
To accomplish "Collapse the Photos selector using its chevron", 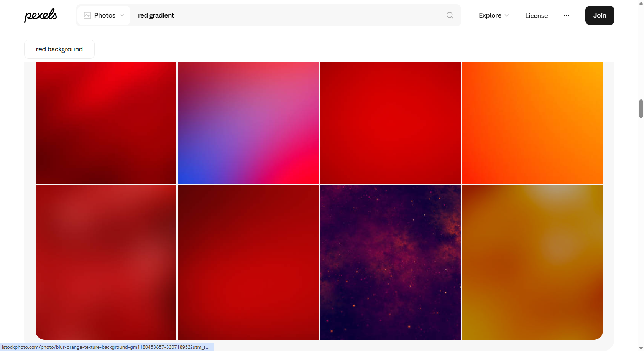I will pyautogui.click(x=122, y=15).
